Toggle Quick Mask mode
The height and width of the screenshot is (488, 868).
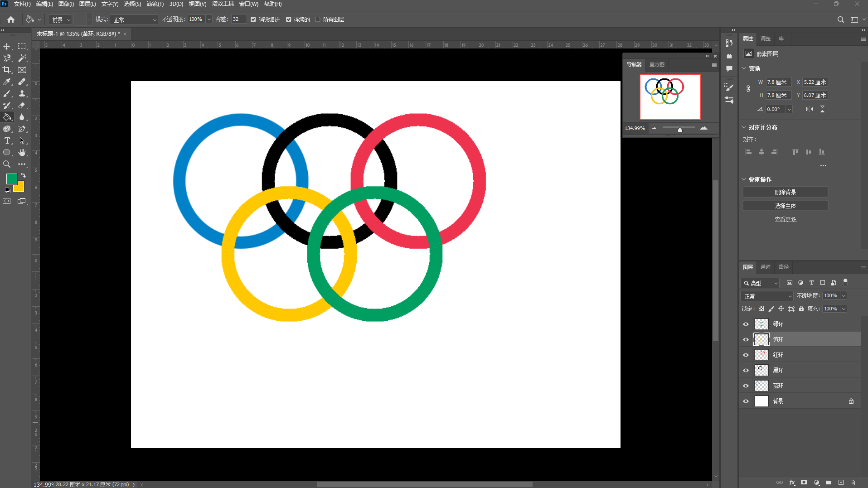[x=7, y=201]
